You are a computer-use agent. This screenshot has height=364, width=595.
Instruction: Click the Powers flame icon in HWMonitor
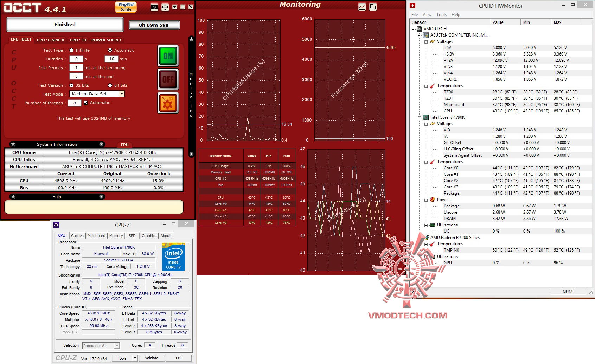point(433,200)
